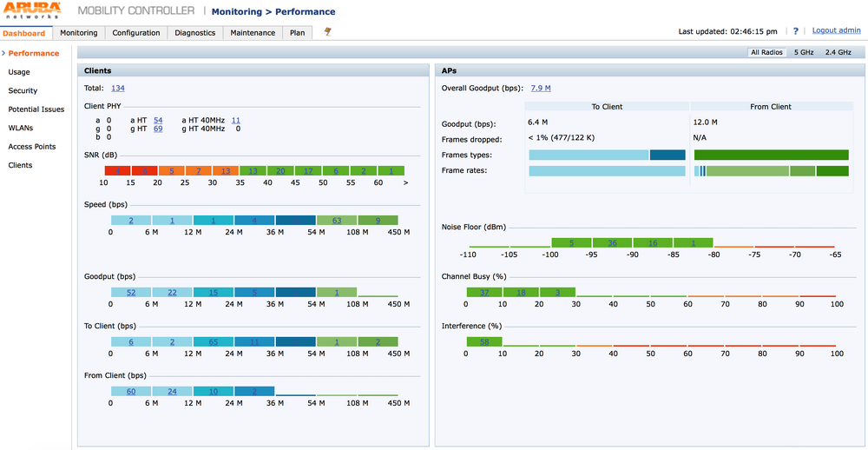Open help via the question mark icon
868x450 pixels.
pyautogui.click(x=796, y=31)
